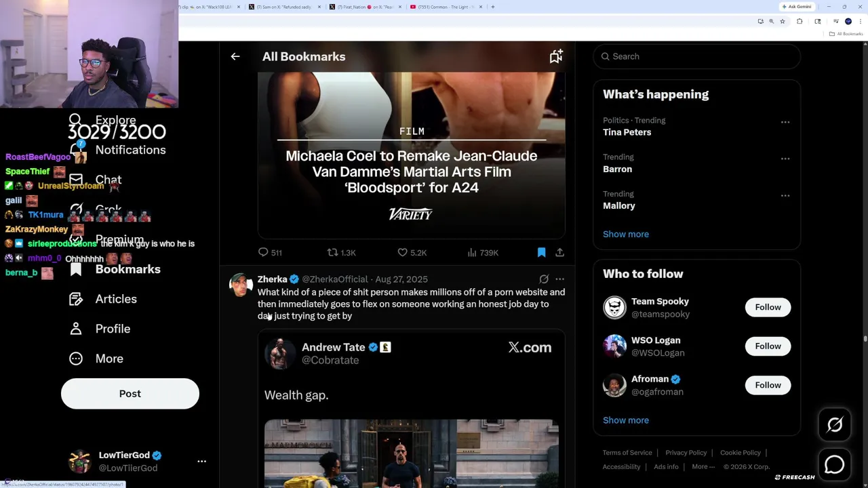The height and width of the screenshot is (488, 868).
Task: Open options for the Barron trend
Action: point(785,159)
